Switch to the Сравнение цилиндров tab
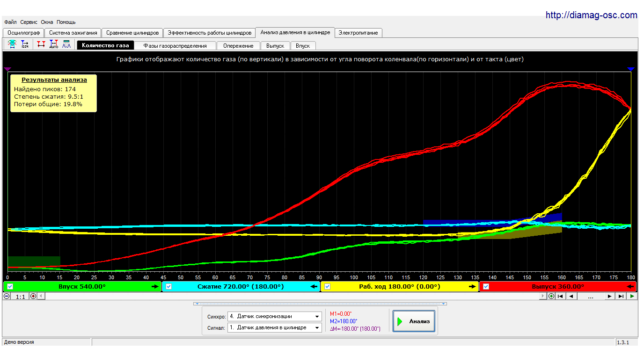644x348 pixels. coord(133,33)
